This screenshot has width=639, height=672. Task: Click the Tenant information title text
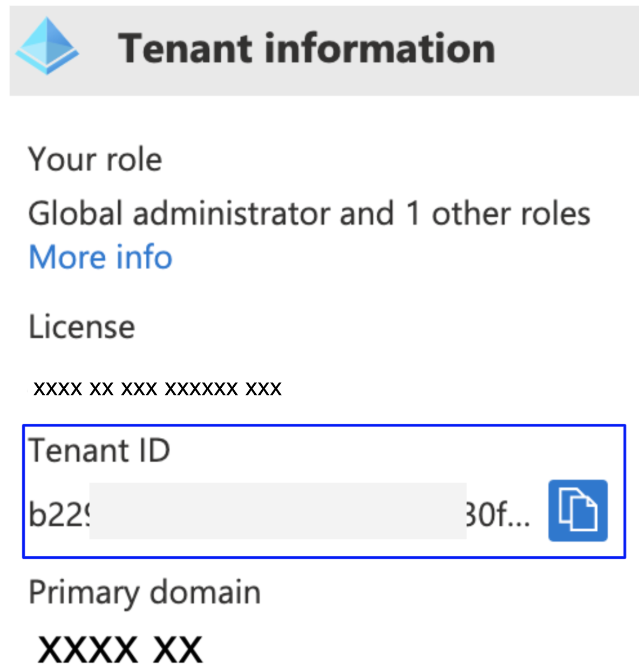tap(308, 47)
